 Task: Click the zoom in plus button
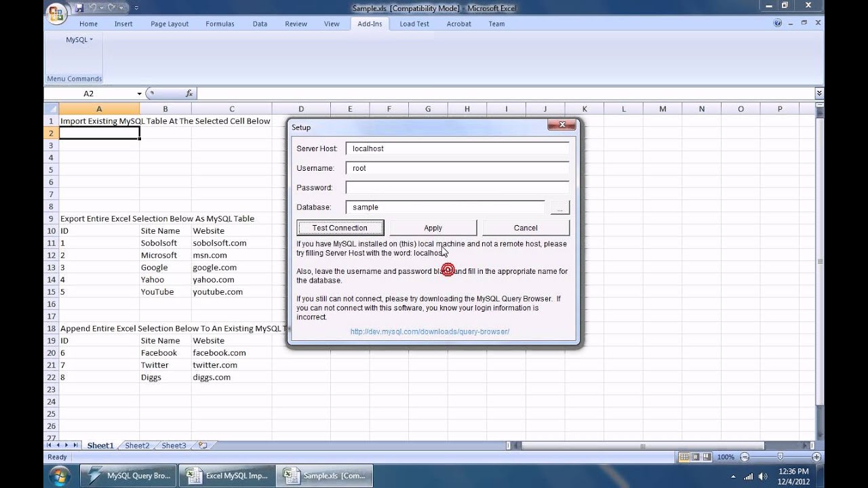(x=816, y=457)
